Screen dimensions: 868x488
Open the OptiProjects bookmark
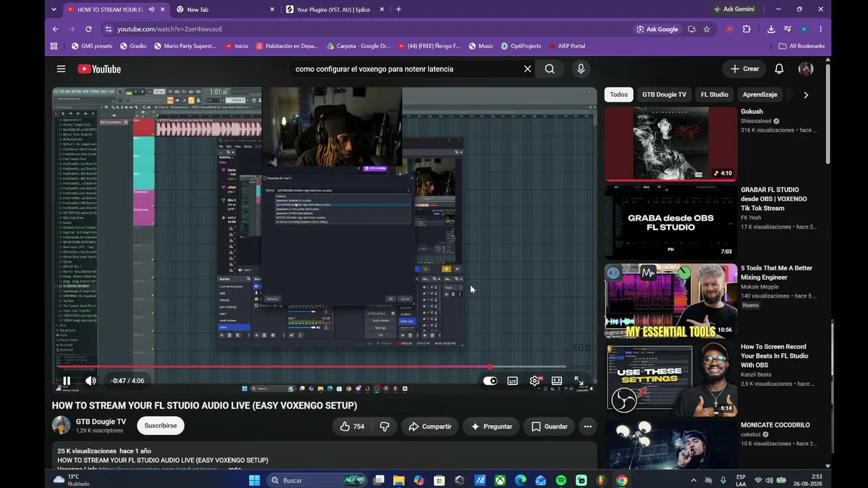(521, 46)
